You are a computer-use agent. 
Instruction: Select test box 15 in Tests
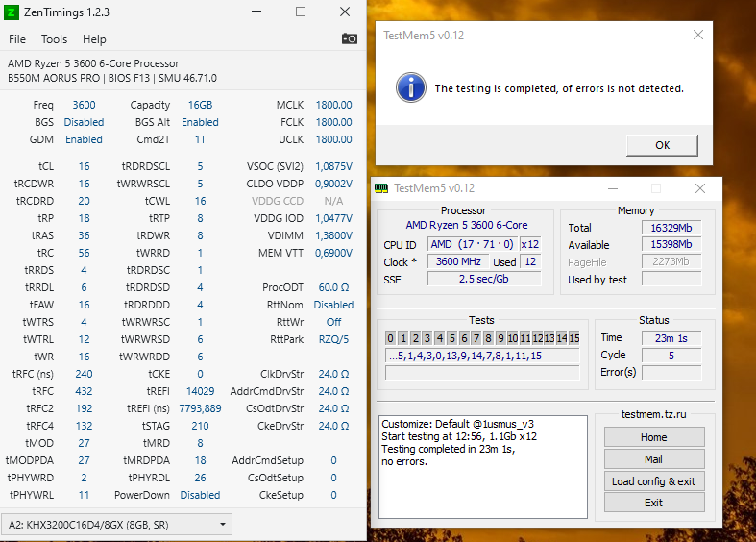point(573,338)
